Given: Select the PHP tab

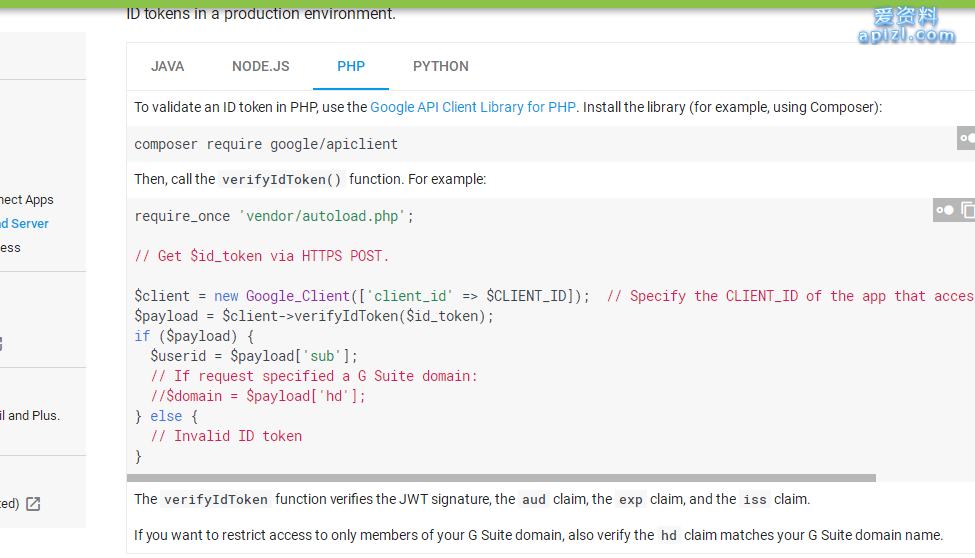Looking at the screenshot, I should pos(351,66).
